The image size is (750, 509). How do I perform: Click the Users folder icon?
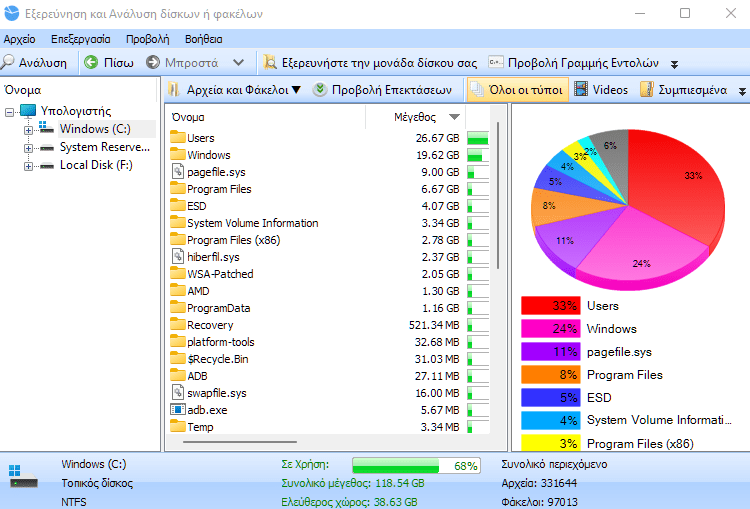click(x=177, y=137)
